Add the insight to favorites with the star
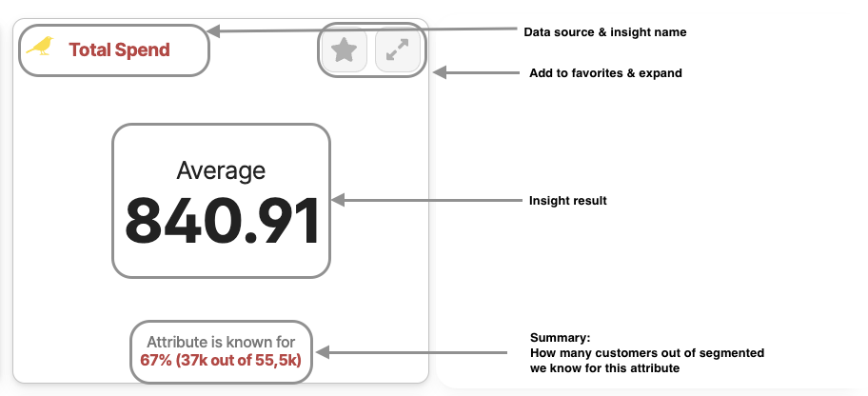This screenshot has width=868, height=396. point(345,50)
